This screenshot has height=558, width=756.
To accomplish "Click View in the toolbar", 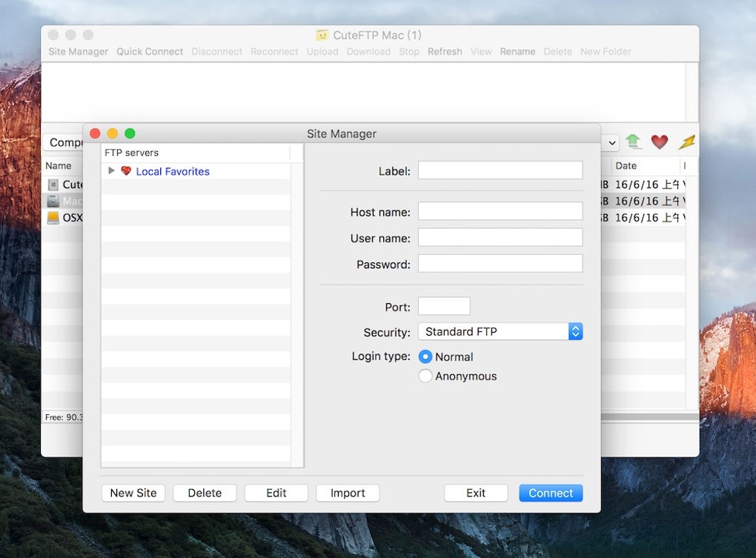I will 481,52.
